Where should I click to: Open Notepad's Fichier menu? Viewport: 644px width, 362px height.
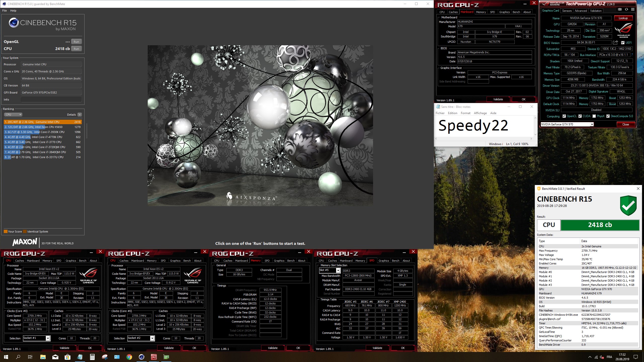tap(440, 113)
